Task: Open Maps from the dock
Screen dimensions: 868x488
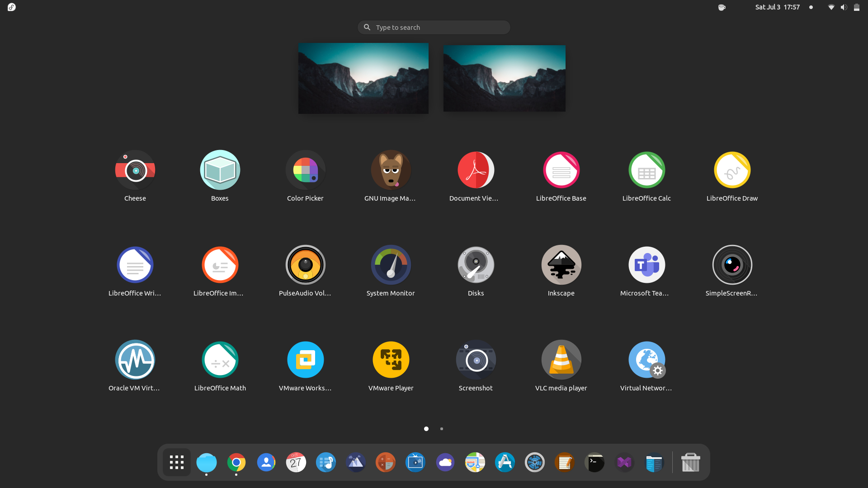Action: click(475, 462)
